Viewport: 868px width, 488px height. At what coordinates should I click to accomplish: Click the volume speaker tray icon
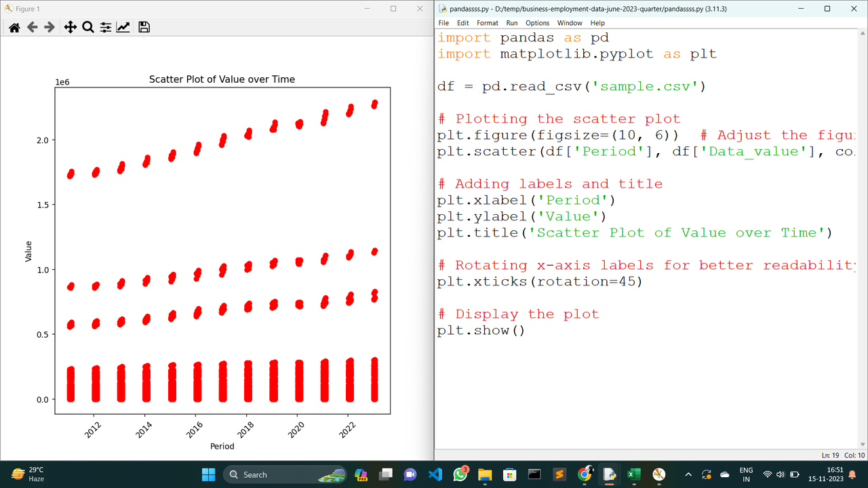coord(781,474)
